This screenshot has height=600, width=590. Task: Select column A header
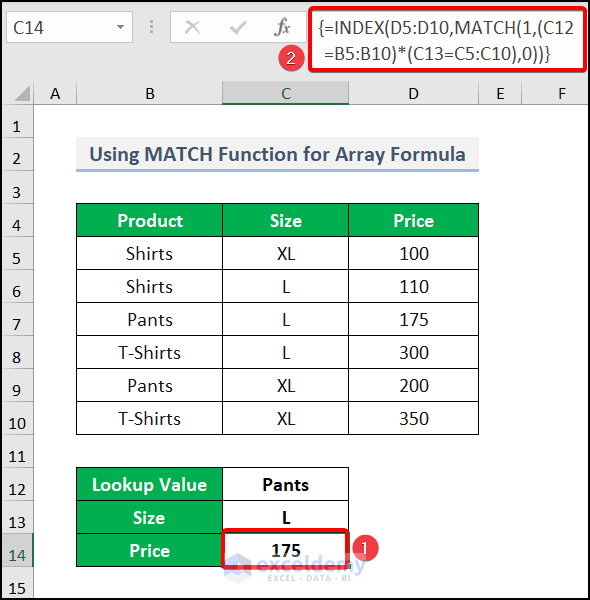click(x=55, y=93)
